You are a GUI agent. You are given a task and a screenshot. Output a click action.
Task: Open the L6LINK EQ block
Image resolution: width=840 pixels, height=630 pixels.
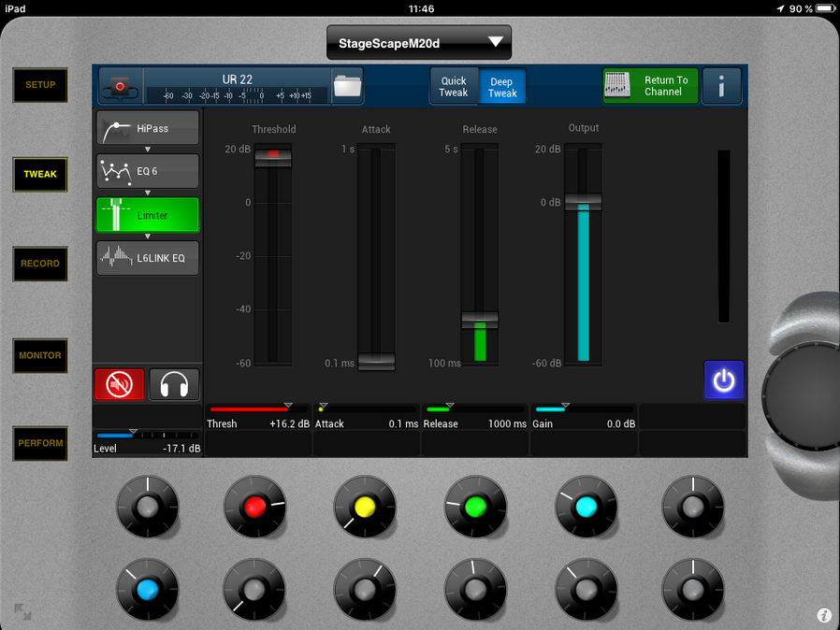coord(148,258)
